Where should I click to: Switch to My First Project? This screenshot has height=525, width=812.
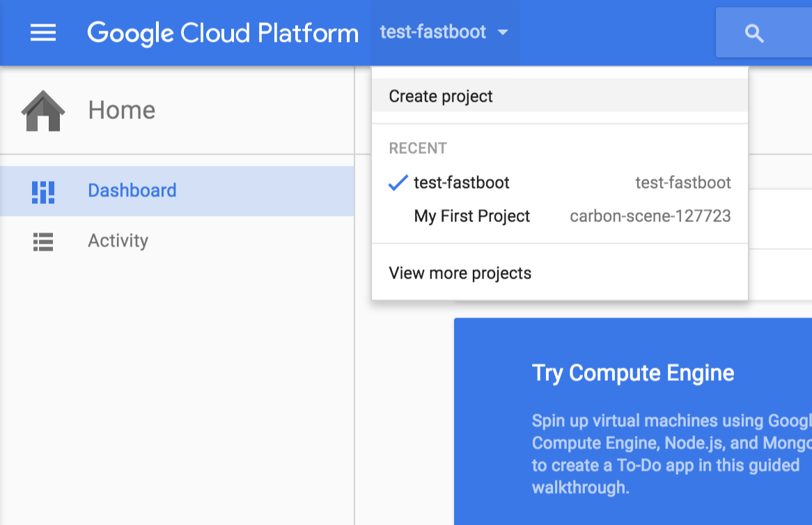pyautogui.click(x=471, y=216)
